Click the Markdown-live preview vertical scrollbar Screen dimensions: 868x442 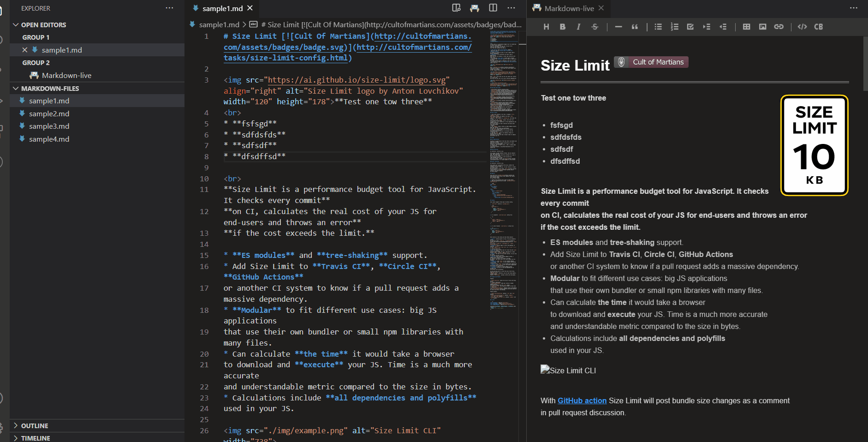pos(865,65)
